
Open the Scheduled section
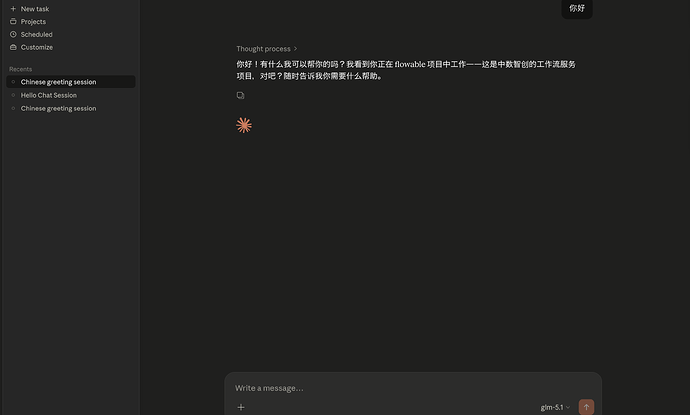(37, 34)
